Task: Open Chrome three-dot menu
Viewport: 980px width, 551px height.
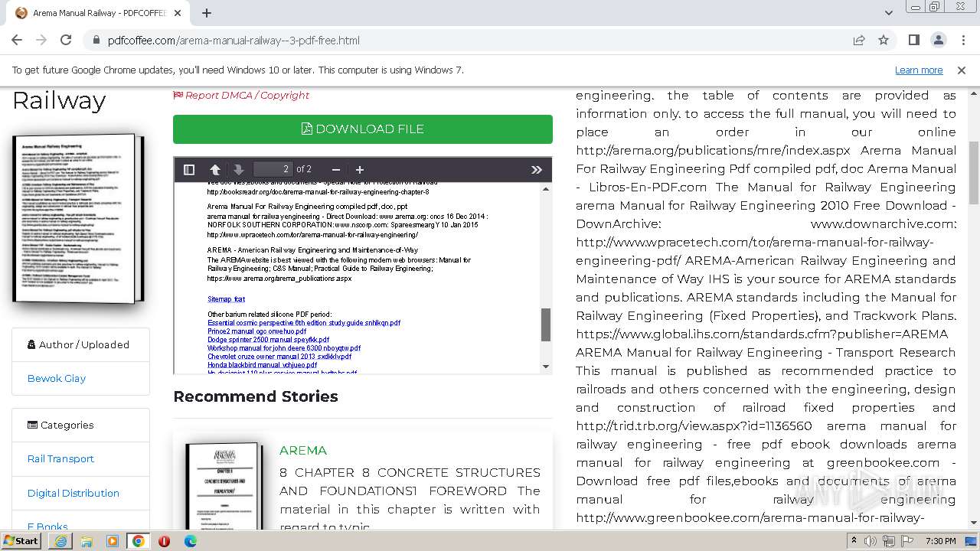Action: tap(962, 41)
